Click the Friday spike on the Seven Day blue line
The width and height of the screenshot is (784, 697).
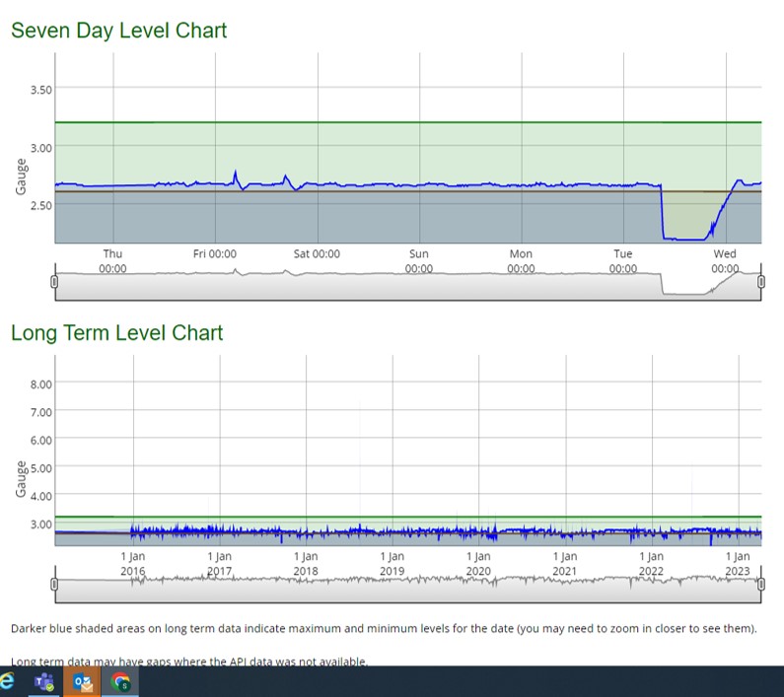tap(236, 176)
